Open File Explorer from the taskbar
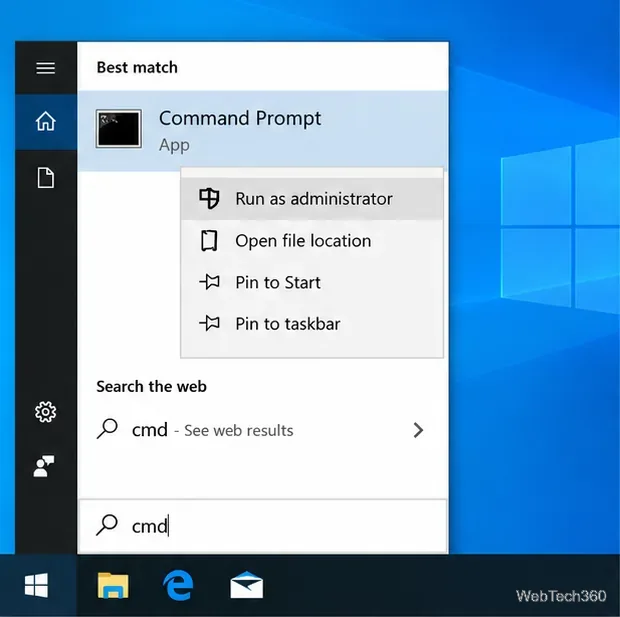This screenshot has height=617, width=620. click(x=113, y=586)
